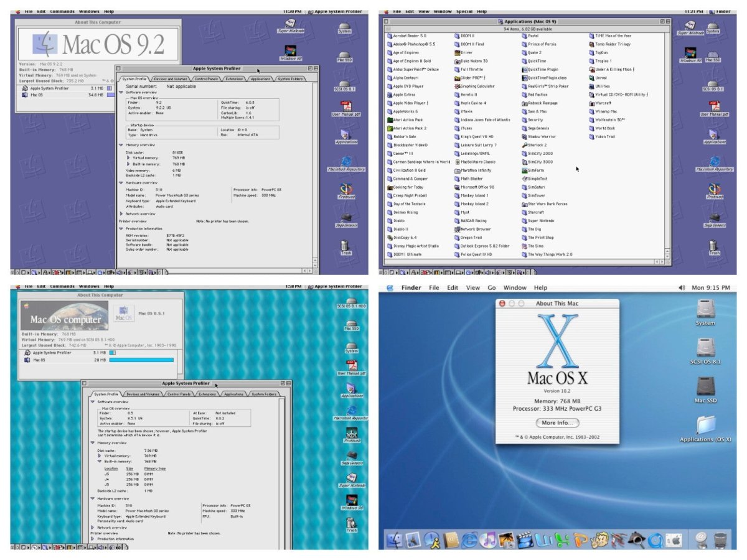Select Microsoft Office 98 in the Applications window
This screenshot has width=747, height=560.
tap(474, 187)
